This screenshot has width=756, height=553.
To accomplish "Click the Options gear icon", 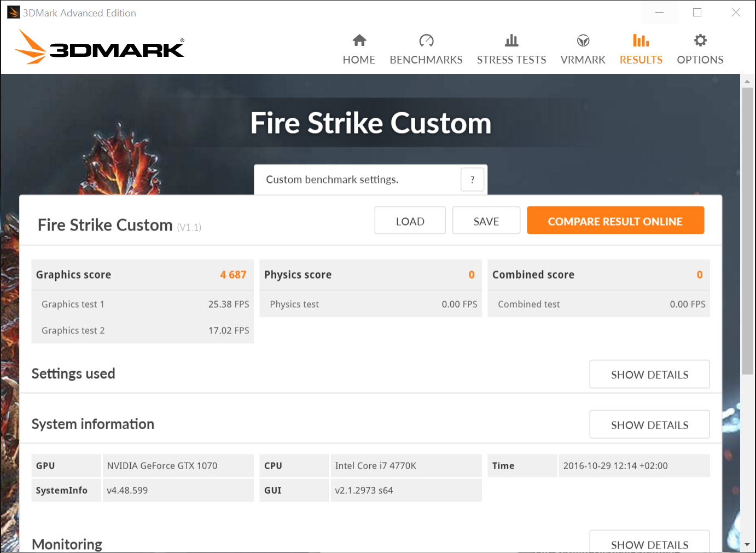I will click(700, 40).
